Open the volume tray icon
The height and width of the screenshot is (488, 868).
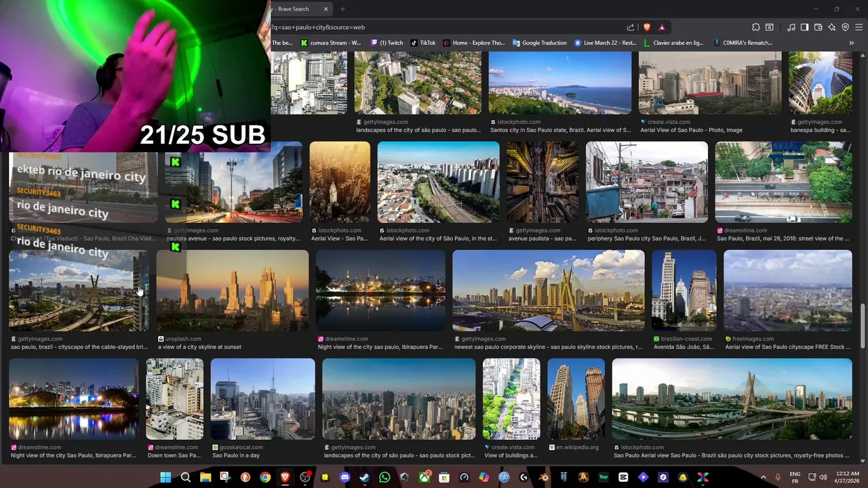pos(823,477)
